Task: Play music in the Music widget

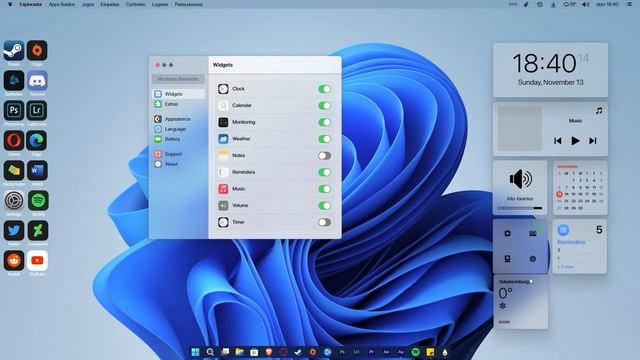Action: [x=575, y=141]
